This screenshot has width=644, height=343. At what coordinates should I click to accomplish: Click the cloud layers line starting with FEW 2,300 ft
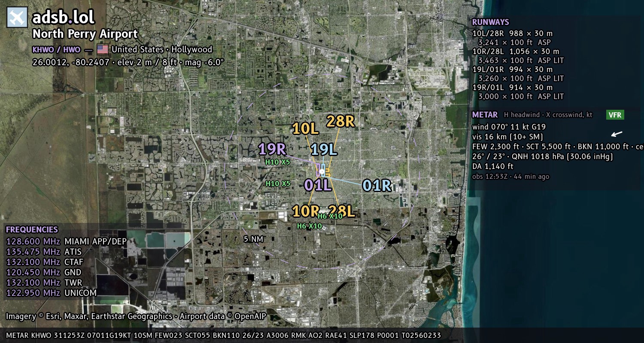(x=558, y=147)
